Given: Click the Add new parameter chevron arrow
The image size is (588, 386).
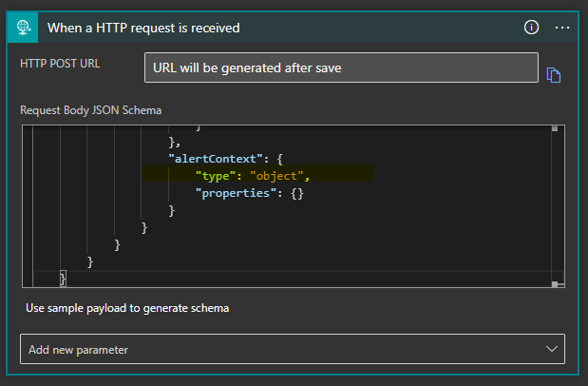Looking at the screenshot, I should (x=551, y=349).
